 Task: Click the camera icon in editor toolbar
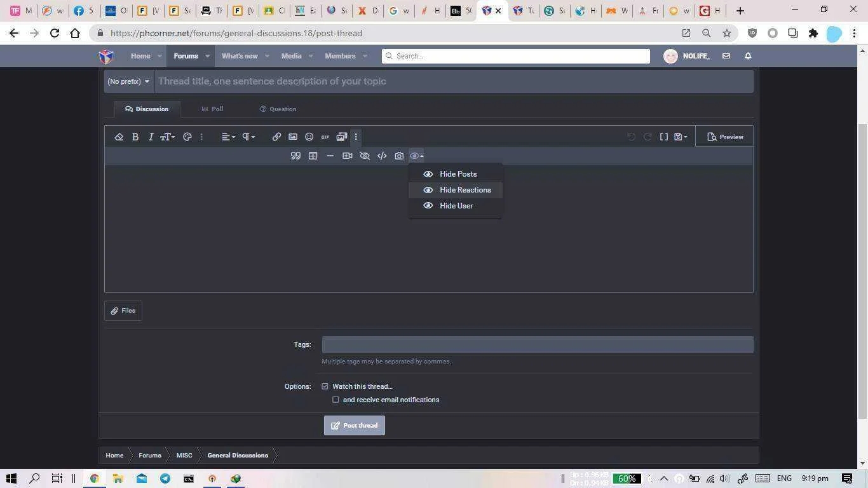(x=399, y=156)
